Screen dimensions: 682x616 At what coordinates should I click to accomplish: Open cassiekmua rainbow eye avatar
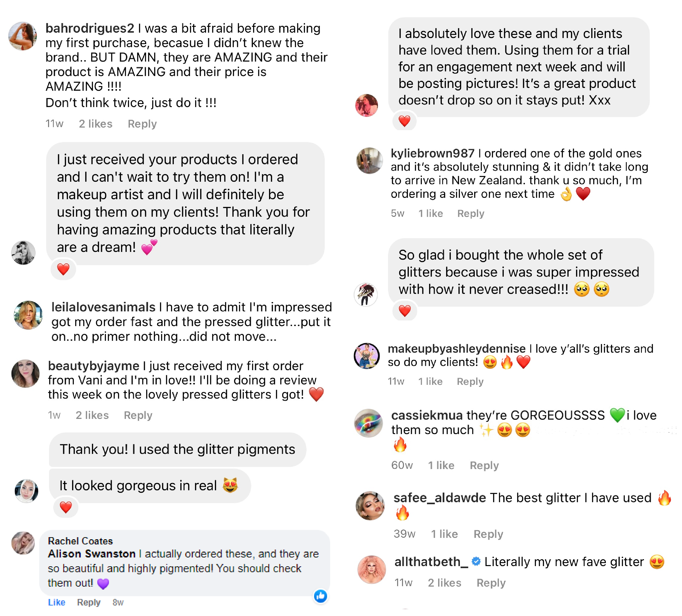(369, 423)
